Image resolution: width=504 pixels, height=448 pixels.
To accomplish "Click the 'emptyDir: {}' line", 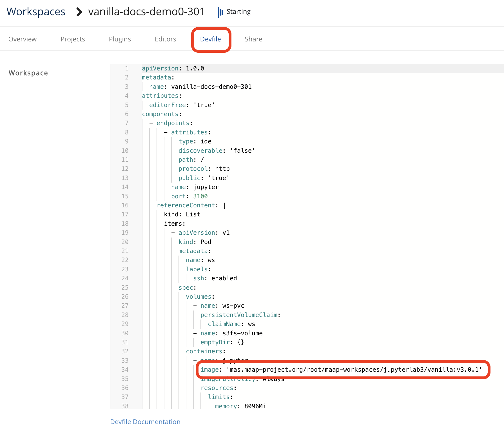I will [x=222, y=342].
